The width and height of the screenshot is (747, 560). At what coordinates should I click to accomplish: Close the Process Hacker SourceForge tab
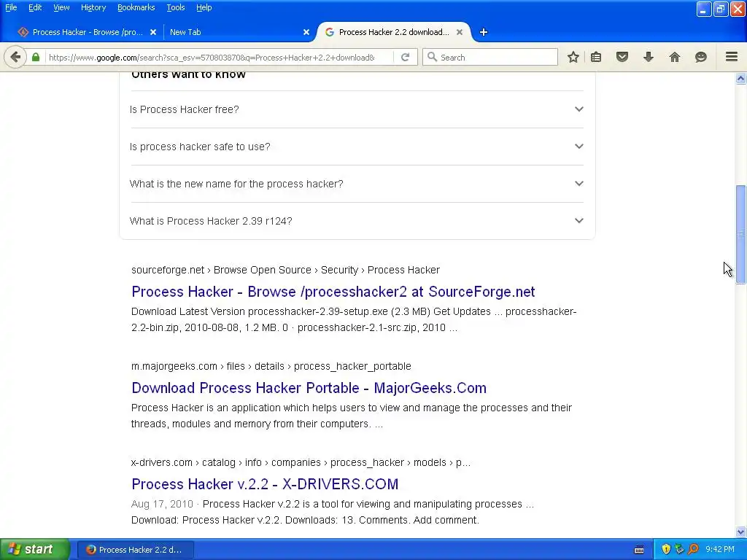pyautogui.click(x=153, y=32)
